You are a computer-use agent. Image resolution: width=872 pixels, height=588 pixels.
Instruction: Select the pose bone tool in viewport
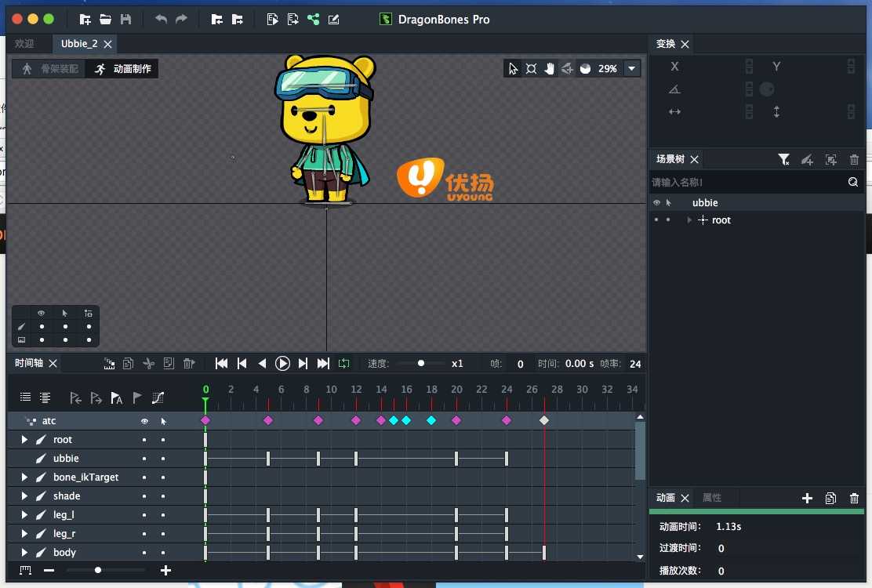coord(531,68)
